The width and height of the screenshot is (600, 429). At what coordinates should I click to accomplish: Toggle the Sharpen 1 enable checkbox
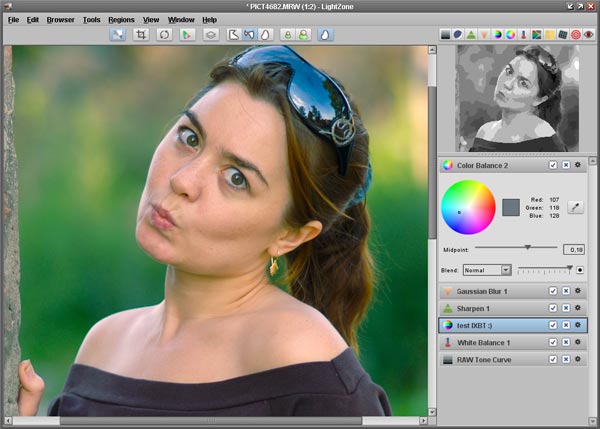point(553,308)
